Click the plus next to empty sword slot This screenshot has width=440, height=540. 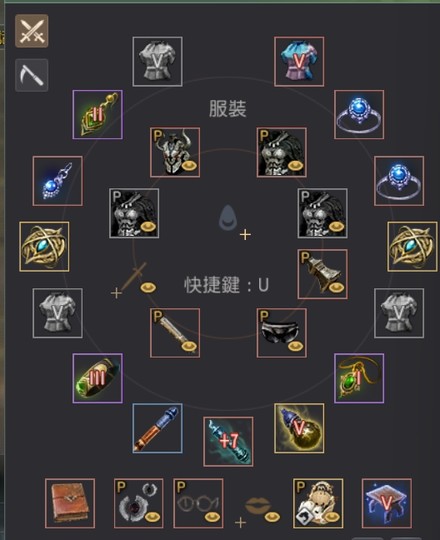[116, 293]
